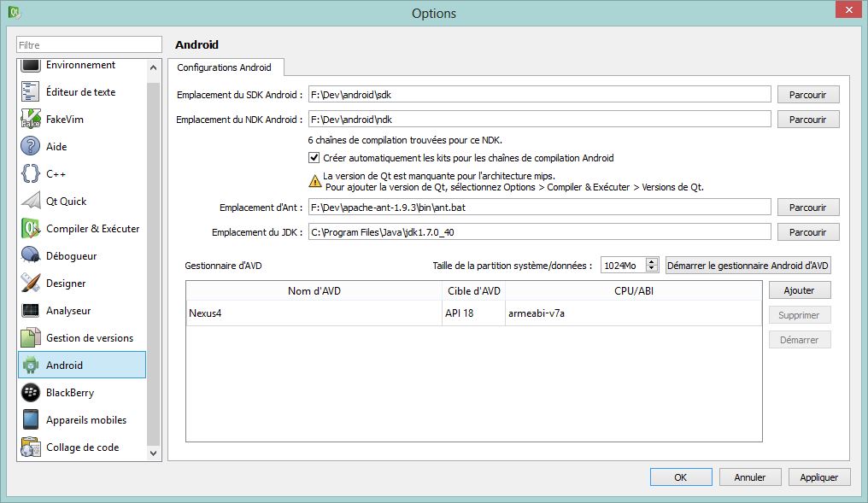Select the Compiler & Exécuter icon
This screenshot has width=868, height=503.
click(31, 228)
